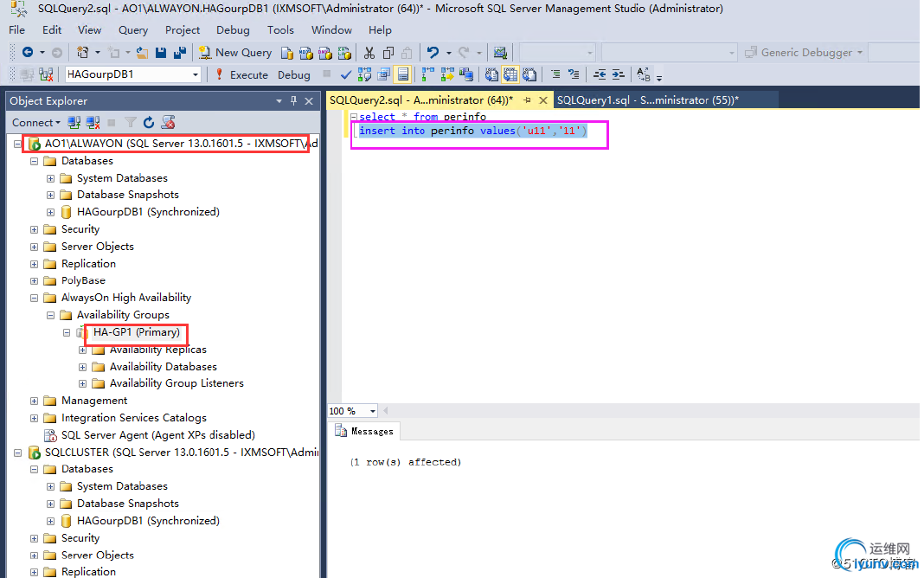Click Object Explorer Connect server icon
Image resolution: width=924 pixels, height=578 pixels.
coord(74,123)
